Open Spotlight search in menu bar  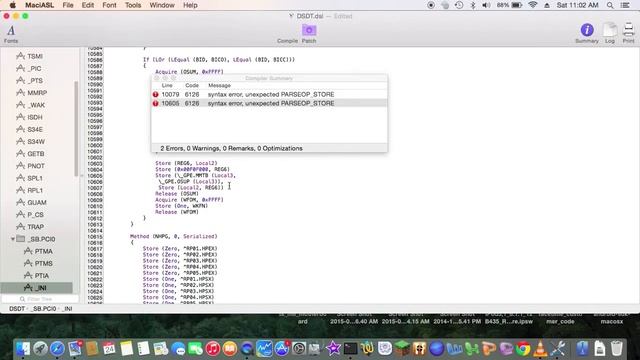tap(610, 5)
